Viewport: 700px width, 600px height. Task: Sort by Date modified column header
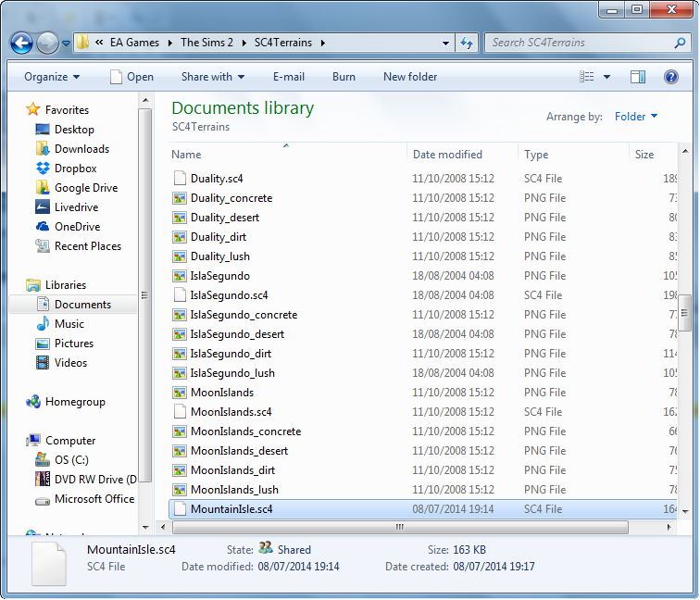[x=463, y=155]
